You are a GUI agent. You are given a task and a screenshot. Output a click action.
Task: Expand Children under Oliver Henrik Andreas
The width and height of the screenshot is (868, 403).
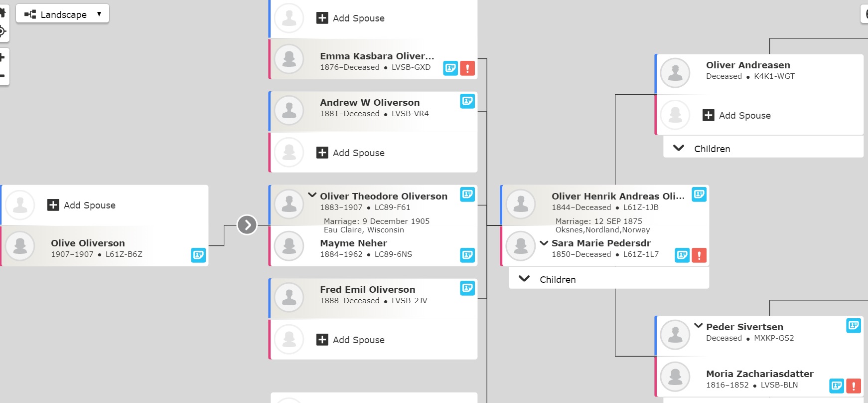609,279
